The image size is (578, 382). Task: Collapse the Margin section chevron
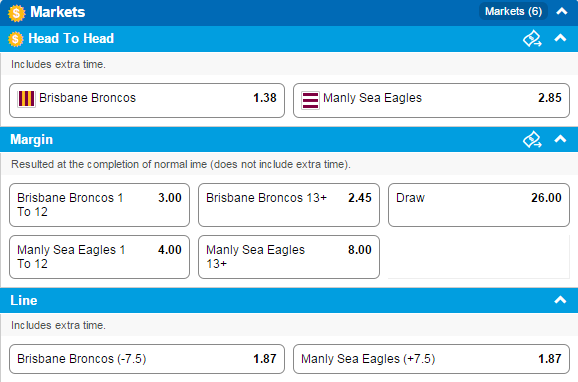pyautogui.click(x=560, y=139)
